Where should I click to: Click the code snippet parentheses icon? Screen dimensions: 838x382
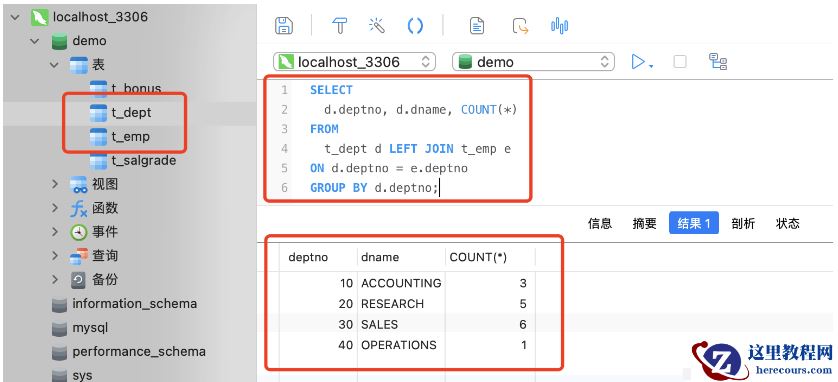pos(415,25)
